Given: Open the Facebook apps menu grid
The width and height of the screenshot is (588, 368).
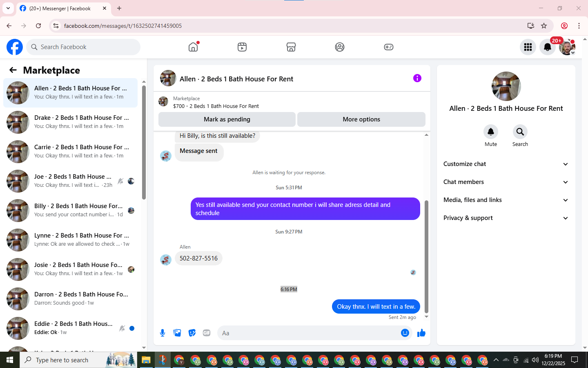Looking at the screenshot, I should click(528, 47).
